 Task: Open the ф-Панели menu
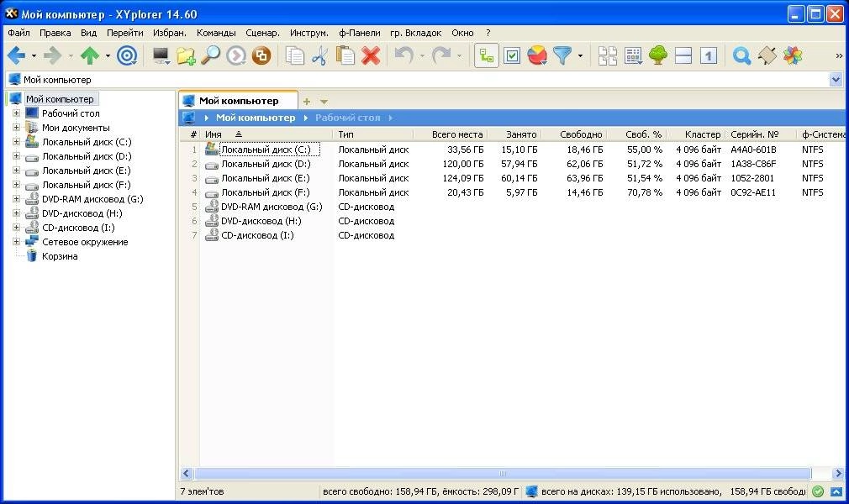[360, 33]
